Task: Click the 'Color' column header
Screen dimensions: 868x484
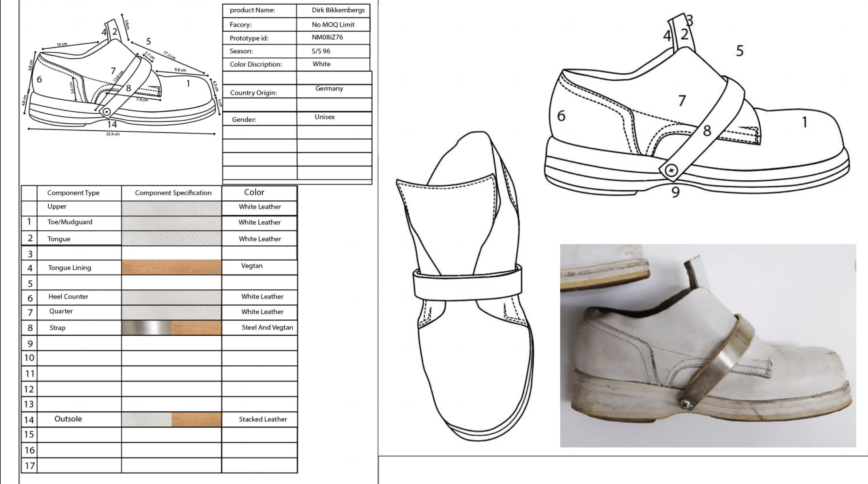Action: click(254, 192)
